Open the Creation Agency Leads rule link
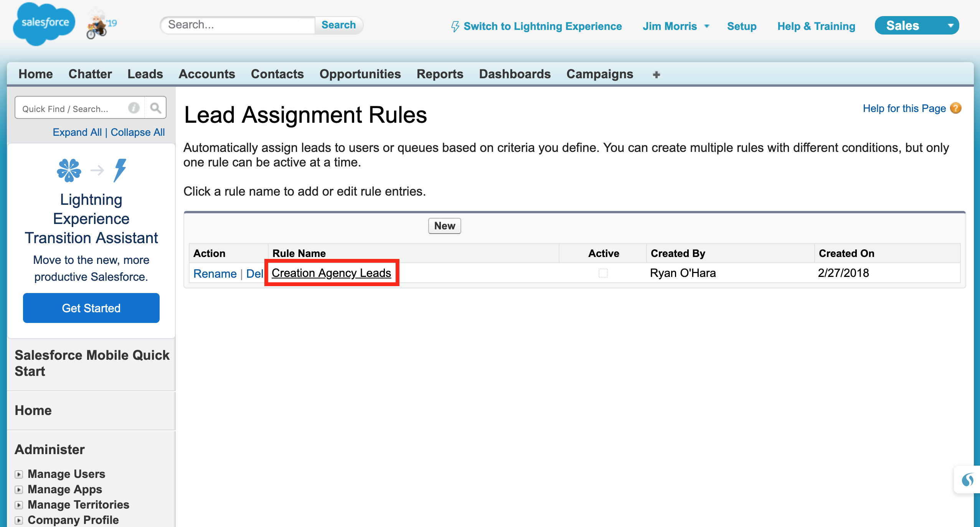This screenshot has height=527, width=980. pyautogui.click(x=331, y=273)
